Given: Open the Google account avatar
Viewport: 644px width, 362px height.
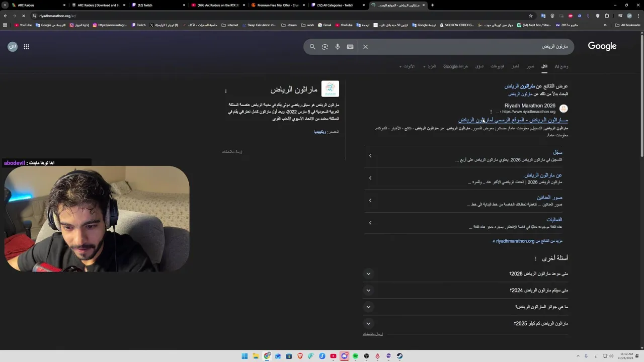Looking at the screenshot, I should coord(13,47).
